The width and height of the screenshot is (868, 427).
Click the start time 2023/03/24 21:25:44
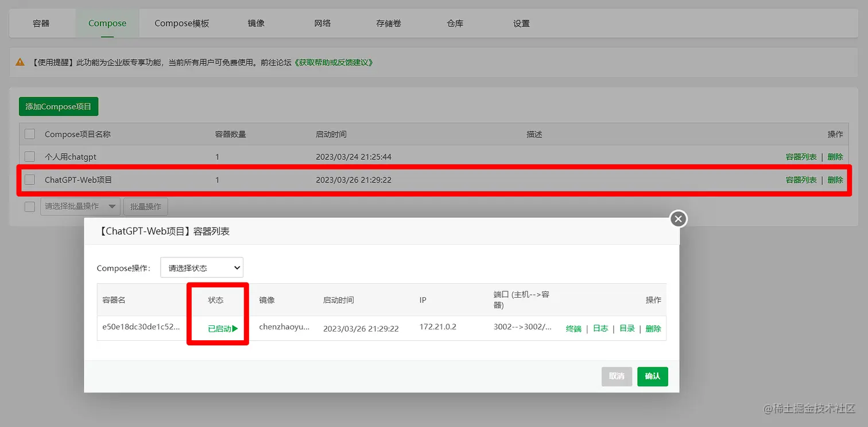point(354,157)
